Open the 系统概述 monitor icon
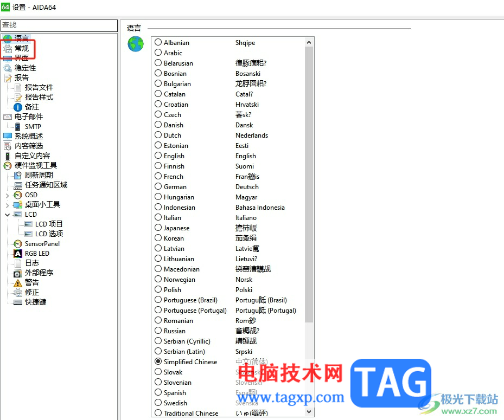This screenshot has height=420, width=504. (8, 136)
